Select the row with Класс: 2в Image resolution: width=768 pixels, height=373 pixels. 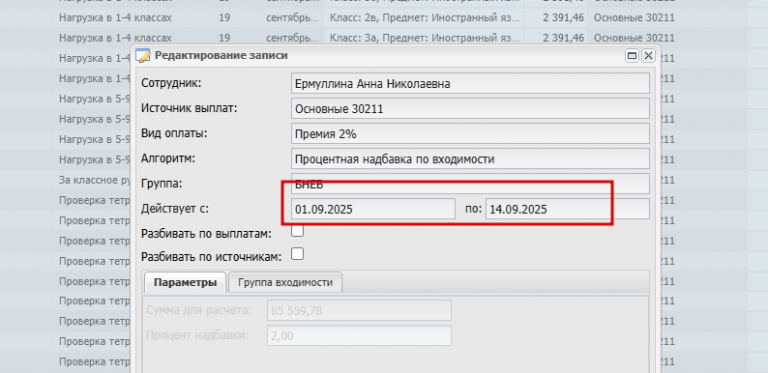(384, 18)
